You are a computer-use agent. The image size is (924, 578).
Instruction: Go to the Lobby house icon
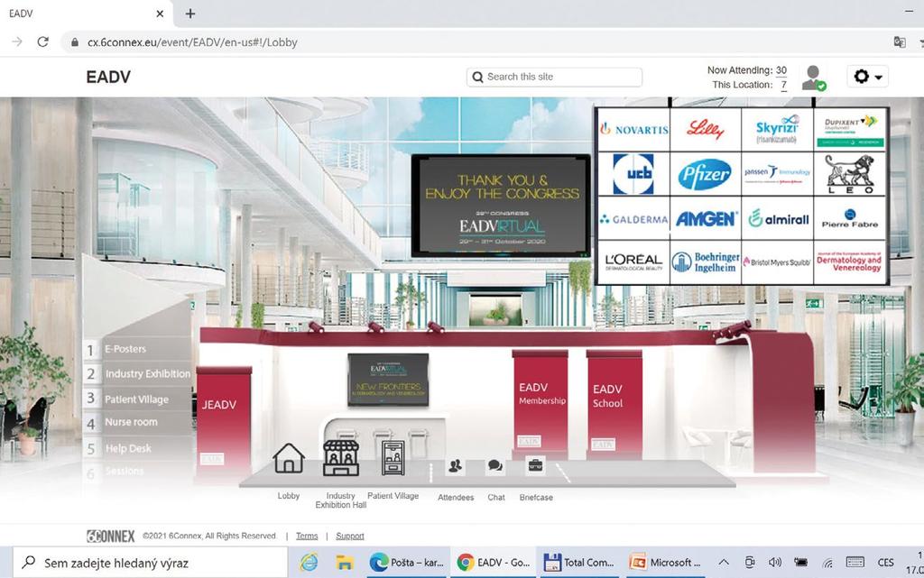[289, 458]
